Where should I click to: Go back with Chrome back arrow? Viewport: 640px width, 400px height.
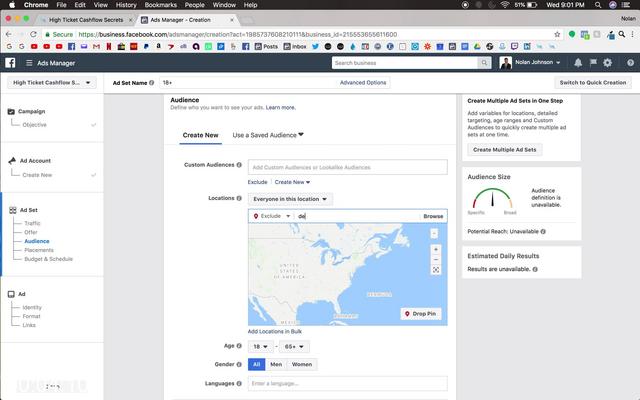[9, 34]
